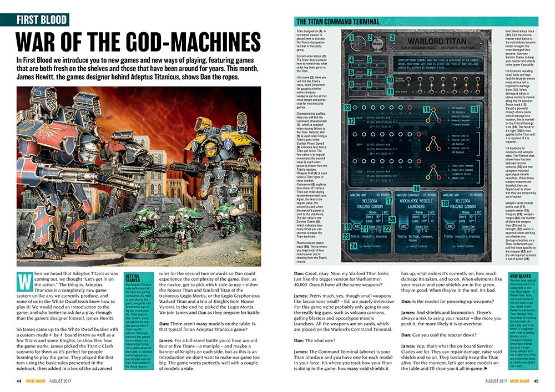
Task: Click the WARLORD TITAN name plate
Action: (x=437, y=43)
